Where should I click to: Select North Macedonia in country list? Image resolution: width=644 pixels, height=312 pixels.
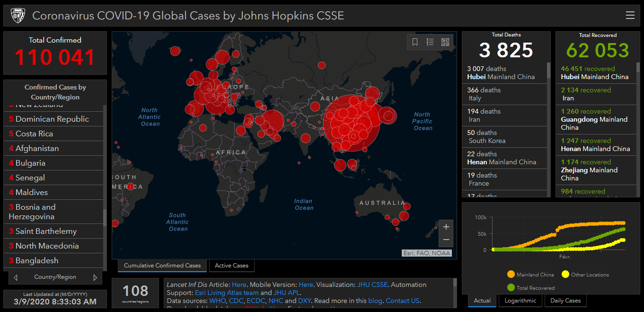pos(53,246)
